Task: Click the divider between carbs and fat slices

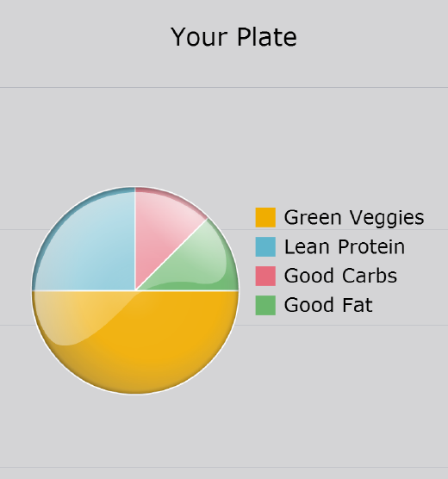Action: (x=171, y=254)
